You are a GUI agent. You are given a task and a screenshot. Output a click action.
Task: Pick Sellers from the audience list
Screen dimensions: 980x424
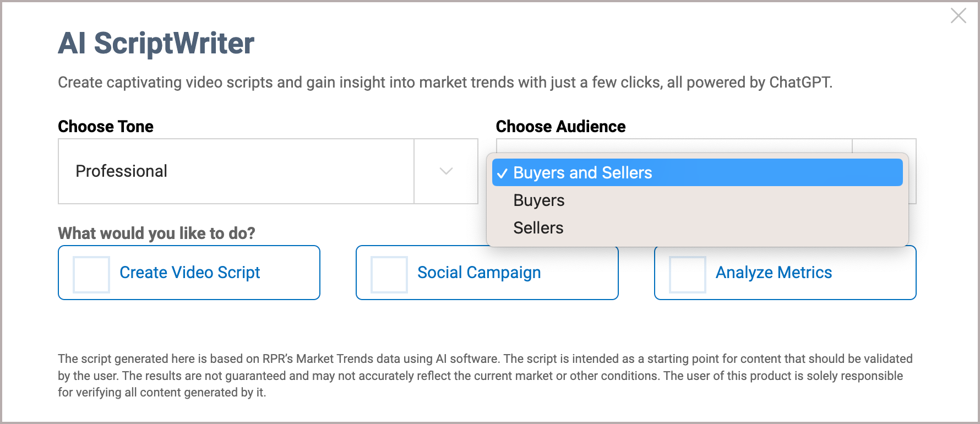(538, 228)
